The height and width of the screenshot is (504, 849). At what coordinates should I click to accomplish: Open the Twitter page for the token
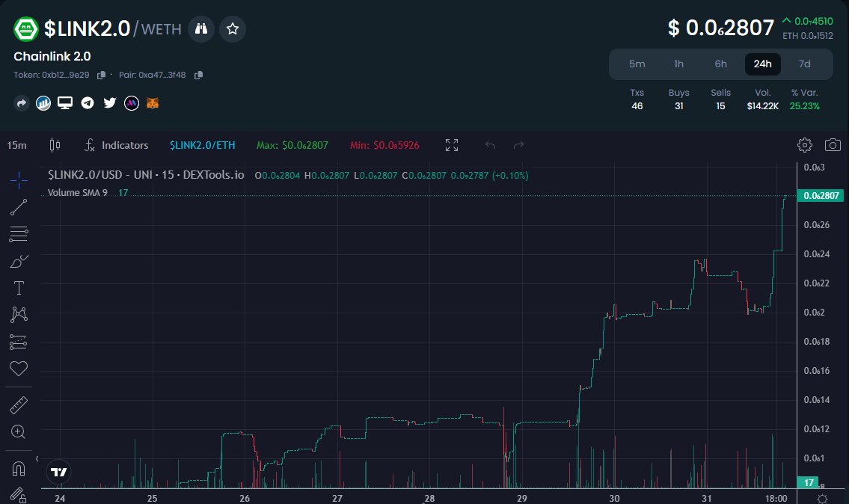pyautogui.click(x=109, y=102)
